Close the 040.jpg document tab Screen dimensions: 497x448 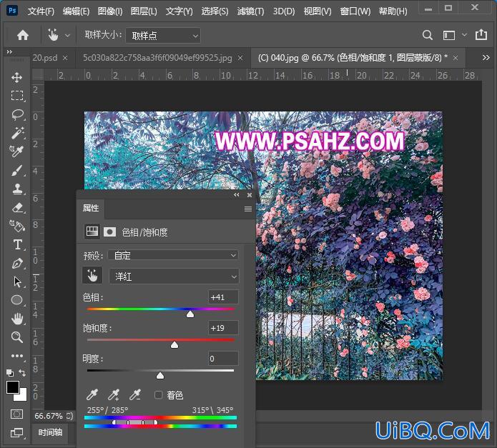[x=456, y=58]
